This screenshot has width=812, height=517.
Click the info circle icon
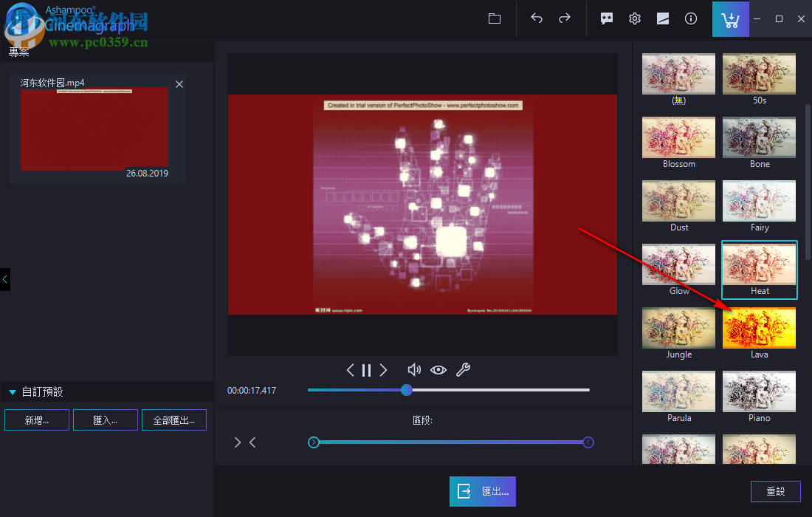691,19
